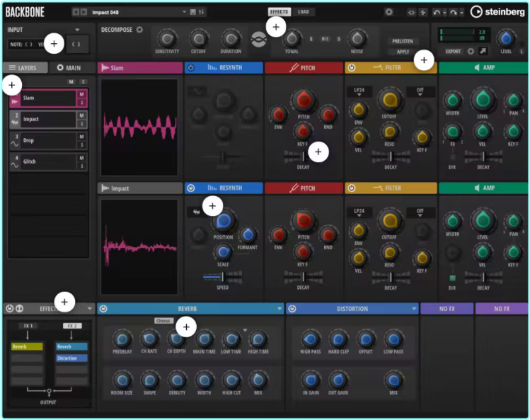Bypass the Distortion effect power button
Image resolution: width=530 pixels, height=420 pixels.
(292, 309)
